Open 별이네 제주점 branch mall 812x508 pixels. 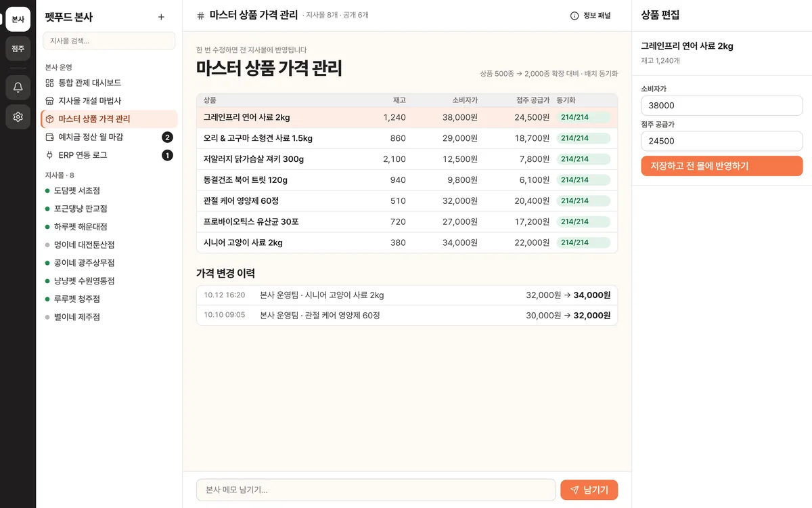coord(109,317)
